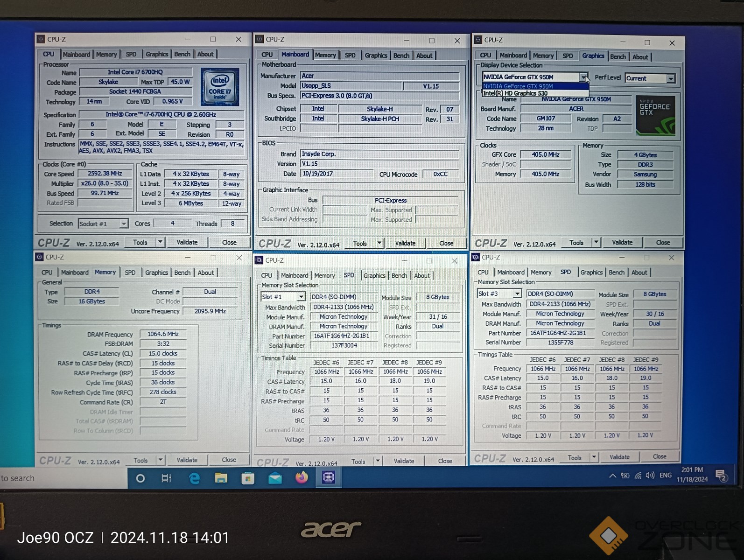Image resolution: width=744 pixels, height=560 pixels.
Task: Open Microsoft Store from taskbar
Action: pos(248,478)
